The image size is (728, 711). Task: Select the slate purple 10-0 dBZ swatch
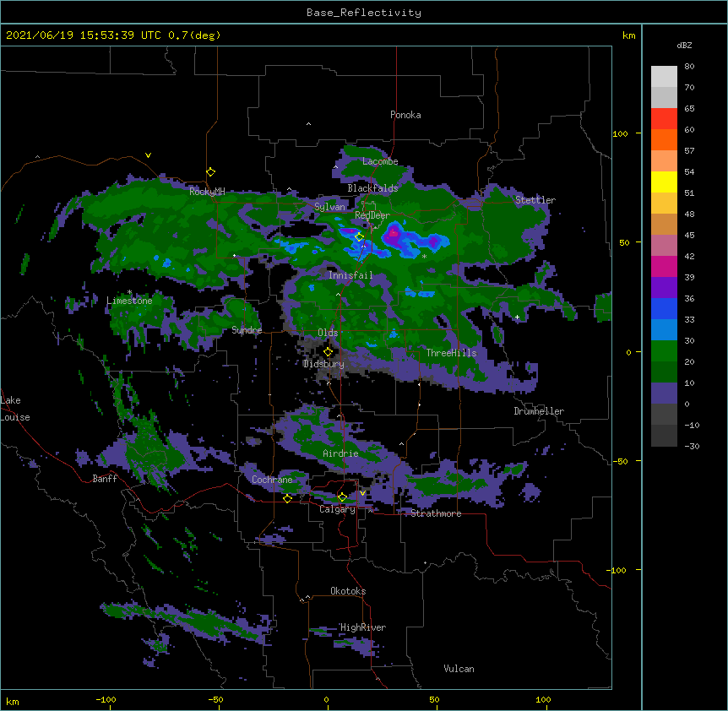point(664,393)
